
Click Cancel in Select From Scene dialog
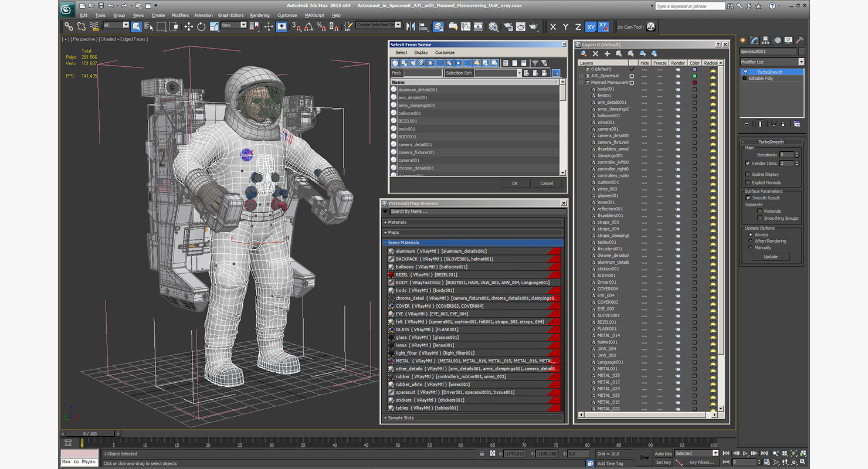pyautogui.click(x=547, y=183)
